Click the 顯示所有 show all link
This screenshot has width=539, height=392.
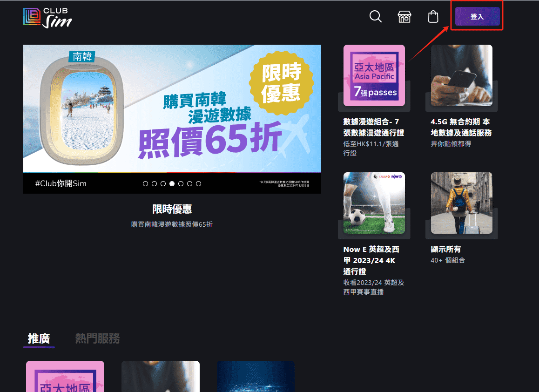coord(445,249)
